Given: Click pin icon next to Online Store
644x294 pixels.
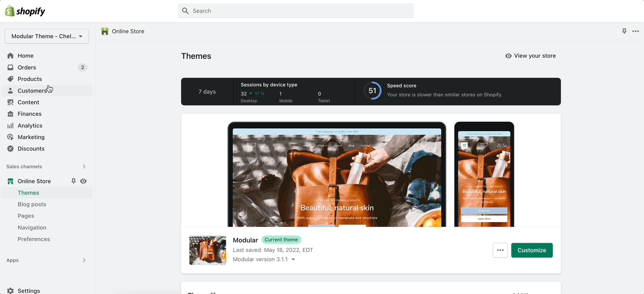Looking at the screenshot, I should click(74, 181).
